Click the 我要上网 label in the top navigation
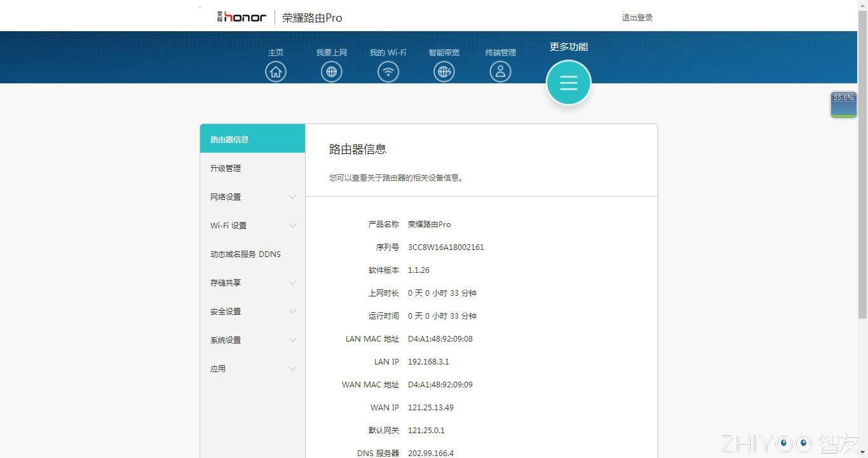This screenshot has width=868, height=458. coord(332,53)
